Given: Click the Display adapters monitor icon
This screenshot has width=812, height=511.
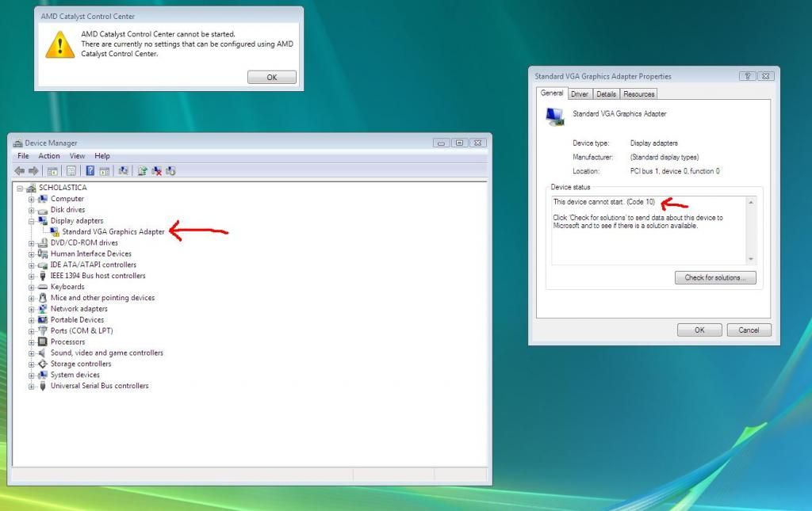Looking at the screenshot, I should click(43, 220).
